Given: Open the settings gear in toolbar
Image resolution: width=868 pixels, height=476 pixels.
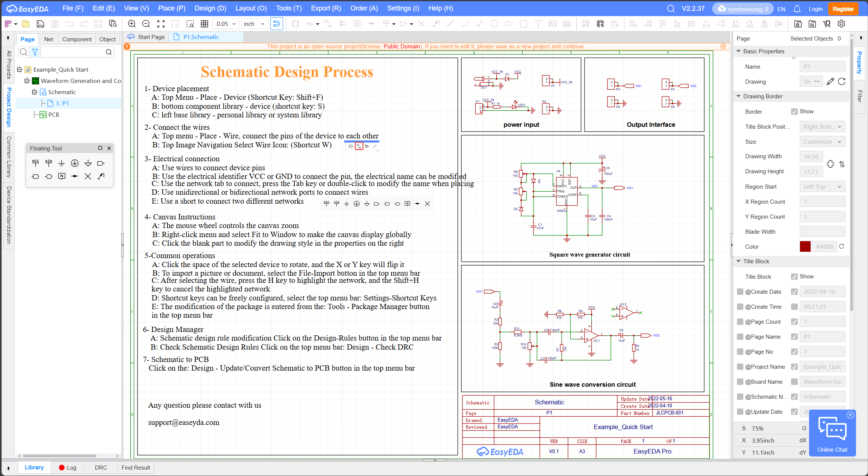Looking at the screenshot, I should pos(841,24).
